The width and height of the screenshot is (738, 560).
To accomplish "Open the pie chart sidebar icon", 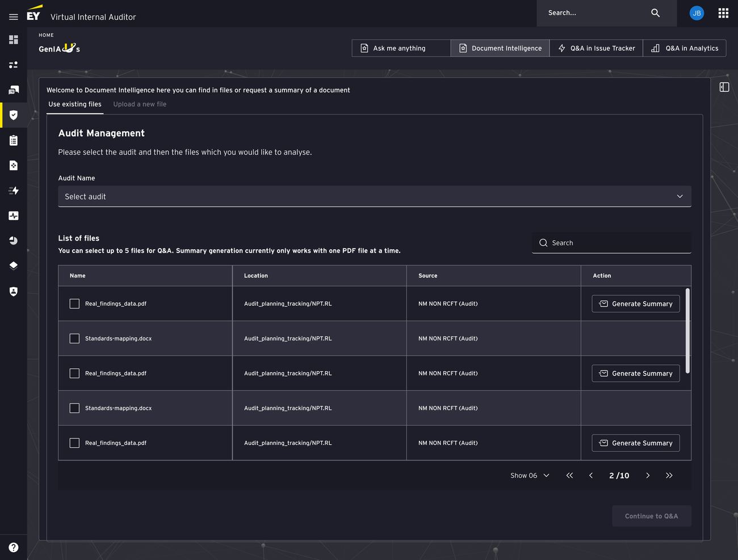I will [x=14, y=241].
